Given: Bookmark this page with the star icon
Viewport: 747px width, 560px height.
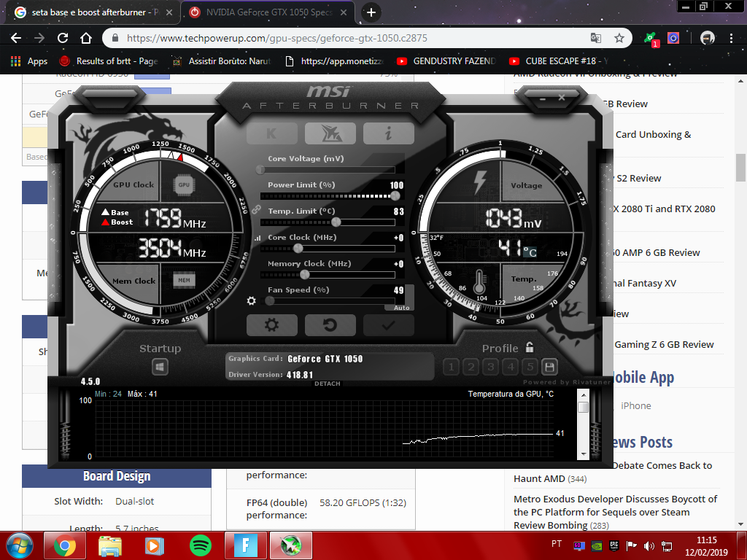Looking at the screenshot, I should coord(619,38).
